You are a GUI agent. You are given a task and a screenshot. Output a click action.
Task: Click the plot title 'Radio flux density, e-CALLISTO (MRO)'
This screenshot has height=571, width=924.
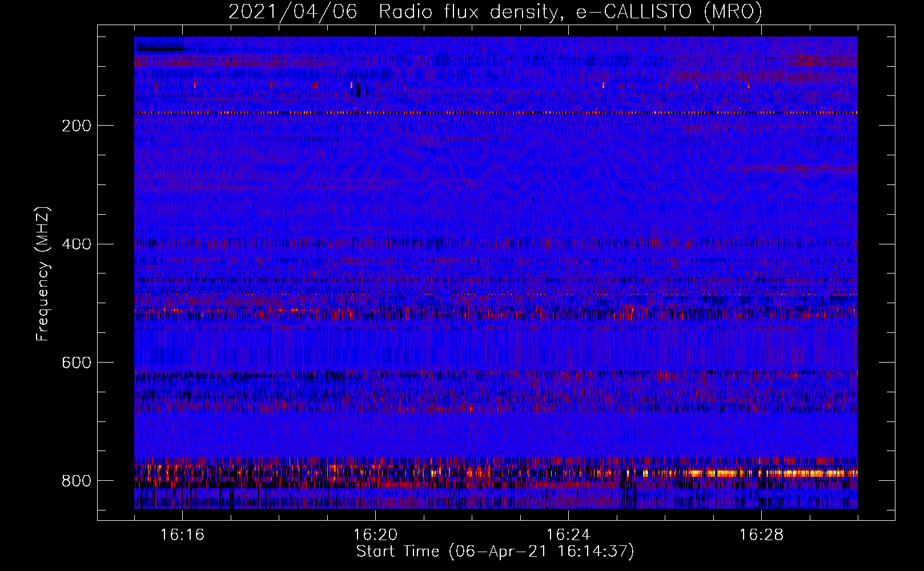(x=571, y=11)
